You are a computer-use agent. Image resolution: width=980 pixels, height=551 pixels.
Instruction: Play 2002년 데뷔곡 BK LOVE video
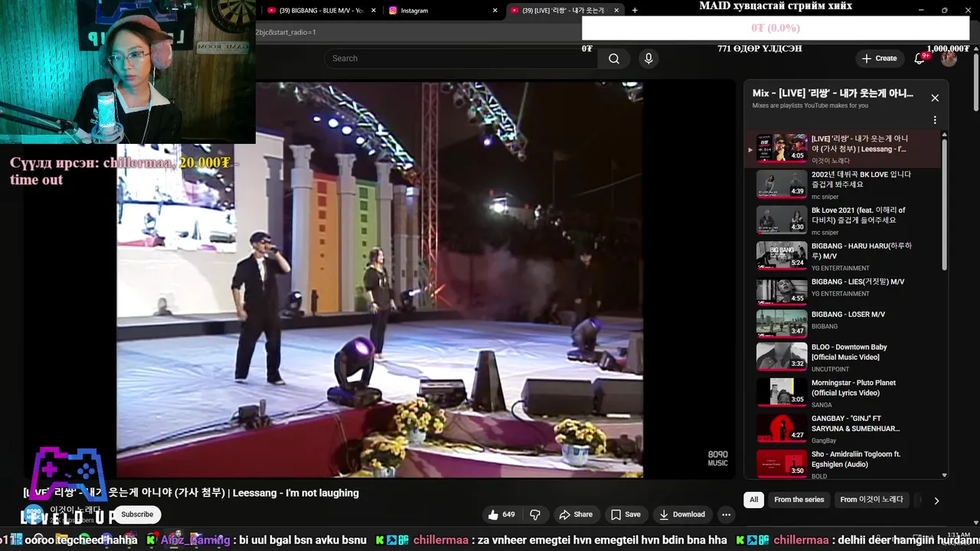pyautogui.click(x=842, y=184)
